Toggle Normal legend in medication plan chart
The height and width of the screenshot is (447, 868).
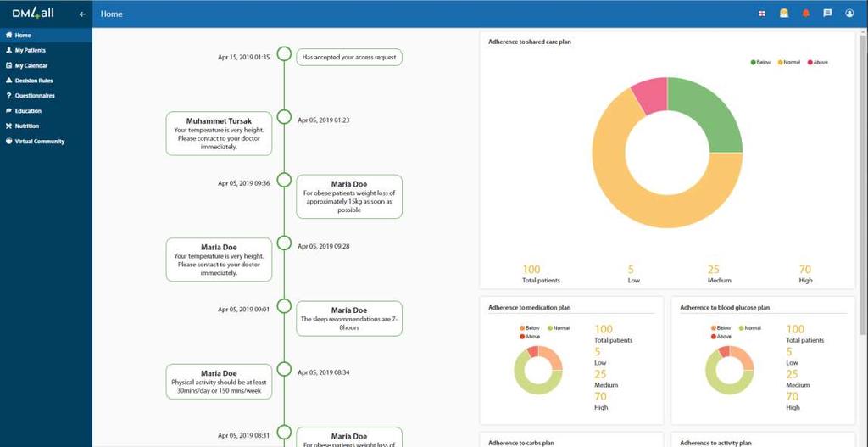(559, 328)
